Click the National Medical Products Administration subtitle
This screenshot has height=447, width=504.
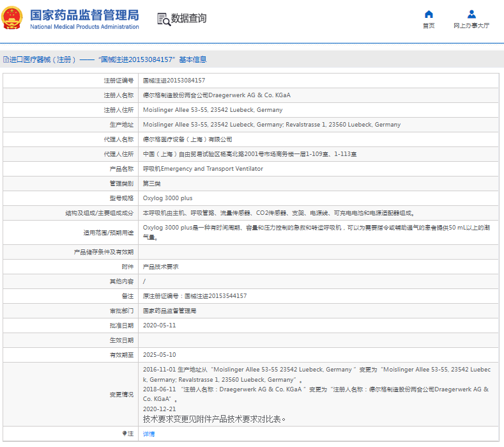84,27
